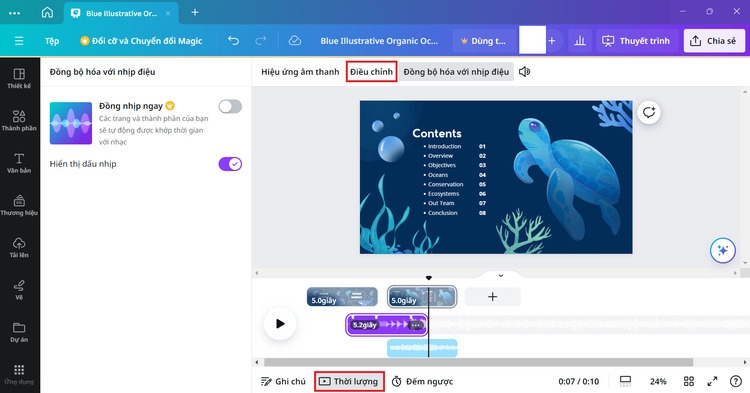This screenshot has height=393, width=750.
Task: Open the three-dot menu in title bar
Action: pyautogui.click(x=14, y=13)
